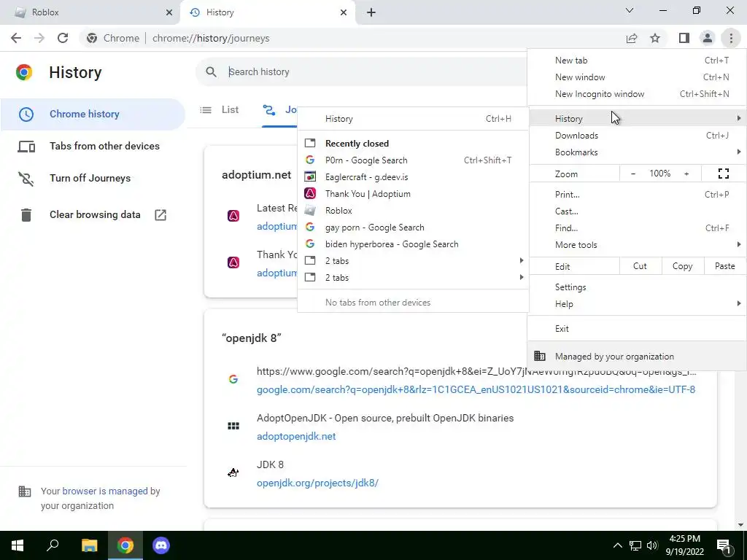The height and width of the screenshot is (560, 747).
Task: Click the Adoptium icon next to Latest Releases
Action: [x=233, y=216]
